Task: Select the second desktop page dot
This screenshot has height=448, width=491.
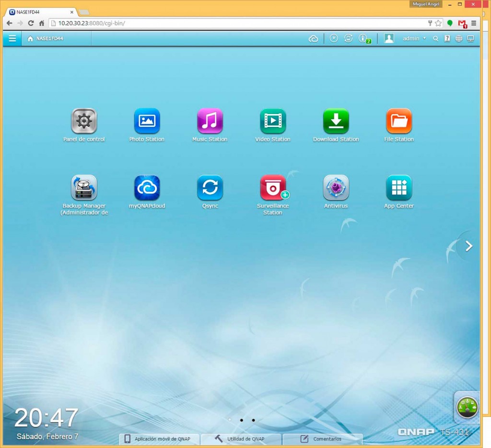Action: pyautogui.click(x=242, y=420)
